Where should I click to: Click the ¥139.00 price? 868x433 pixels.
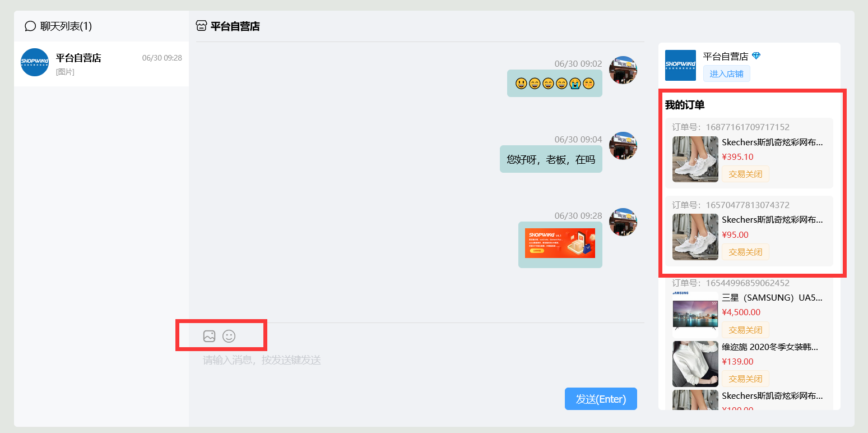(x=737, y=362)
